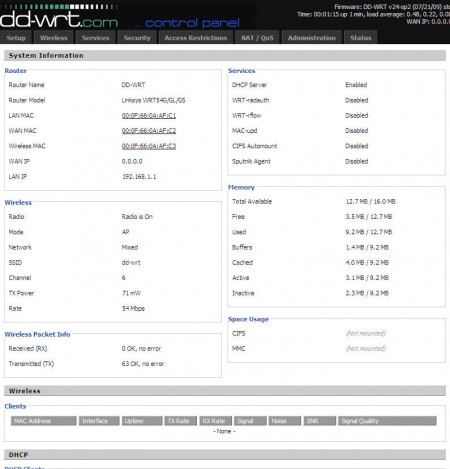Click the Received (RX) '0 OK, no error' value
Image resolution: width=450 pixels, height=469 pixels.
(x=141, y=349)
